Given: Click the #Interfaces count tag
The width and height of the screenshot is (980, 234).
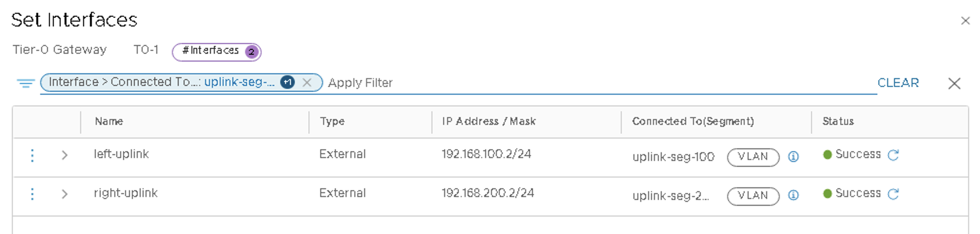Looking at the screenshot, I should click(x=216, y=51).
